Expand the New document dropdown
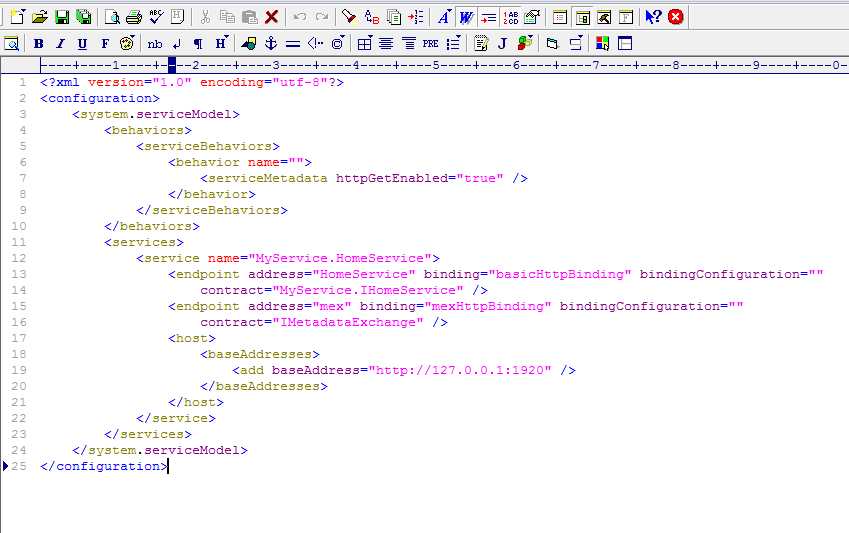849x533 pixels. pyautogui.click(x=17, y=17)
